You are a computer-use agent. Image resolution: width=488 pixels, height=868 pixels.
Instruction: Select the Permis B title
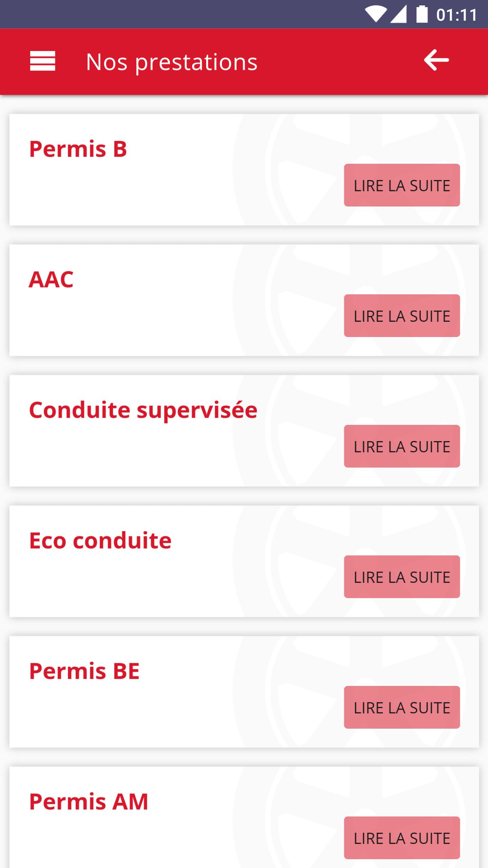78,149
